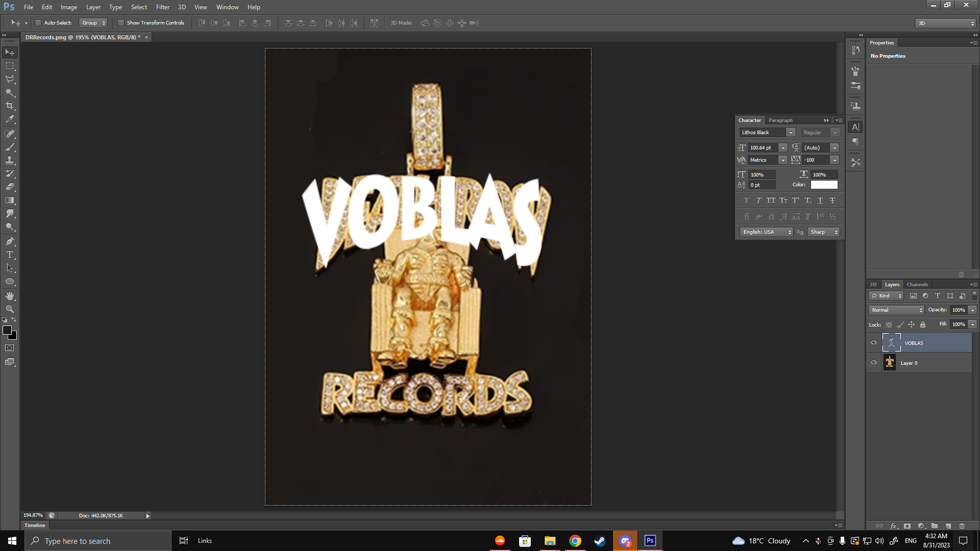Click the delete layer trash icon

(x=962, y=525)
